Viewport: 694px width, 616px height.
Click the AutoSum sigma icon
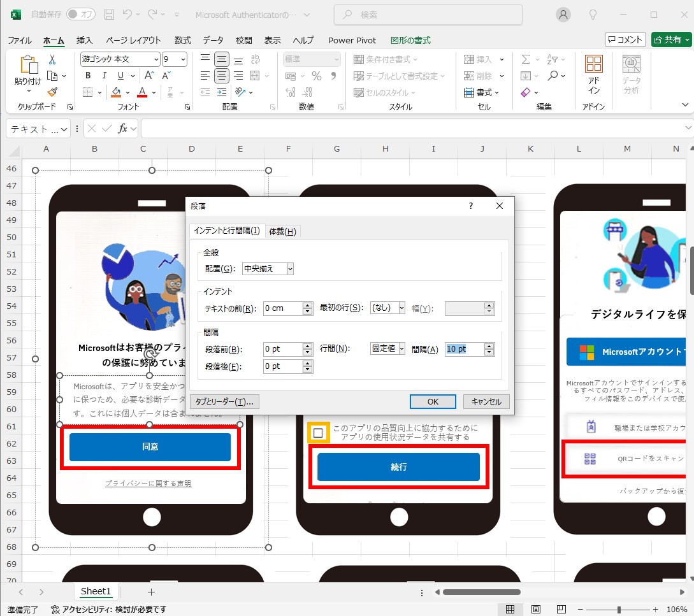(526, 59)
